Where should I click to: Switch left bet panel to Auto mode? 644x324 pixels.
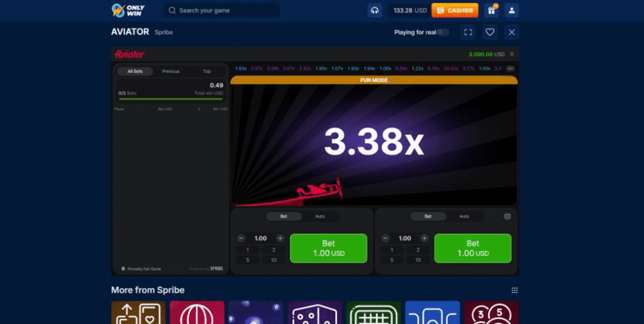[319, 216]
